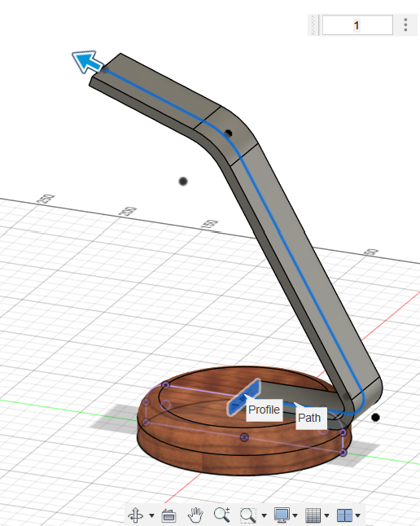The width and height of the screenshot is (420, 526).
Task: Select the Zoom in/out magnifier tool
Action: pyautogui.click(x=221, y=515)
